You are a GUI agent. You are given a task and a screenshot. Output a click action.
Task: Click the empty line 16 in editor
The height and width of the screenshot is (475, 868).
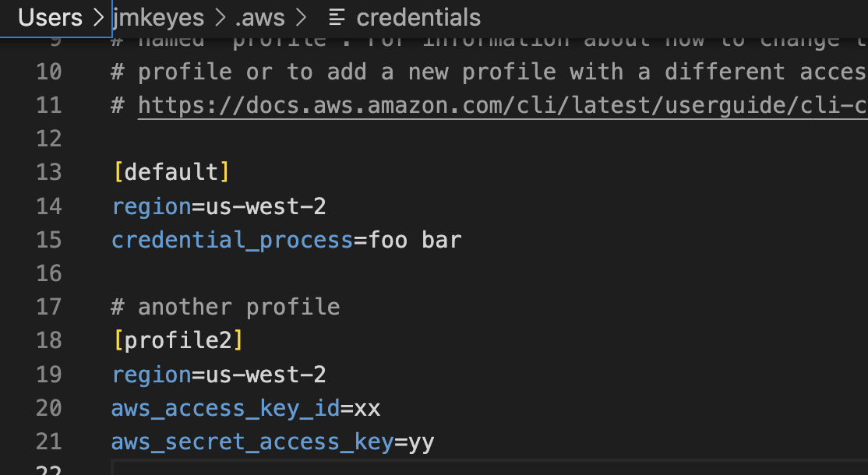(489, 273)
